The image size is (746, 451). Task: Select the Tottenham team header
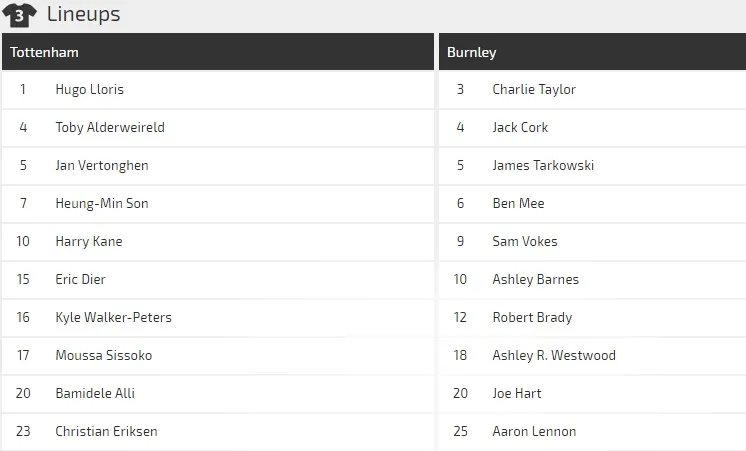[x=45, y=52]
